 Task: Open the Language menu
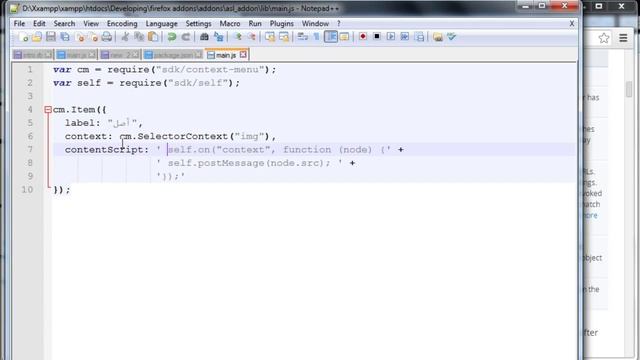tap(161, 24)
